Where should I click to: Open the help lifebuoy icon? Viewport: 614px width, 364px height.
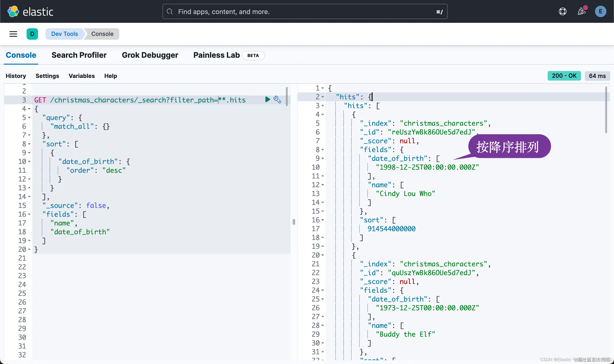pyautogui.click(x=562, y=12)
